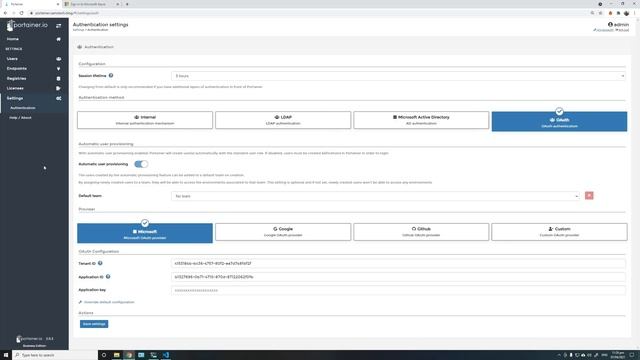The image size is (640, 360).
Task: Click the Session lifetime help tooltip icon
Action: 111,76
